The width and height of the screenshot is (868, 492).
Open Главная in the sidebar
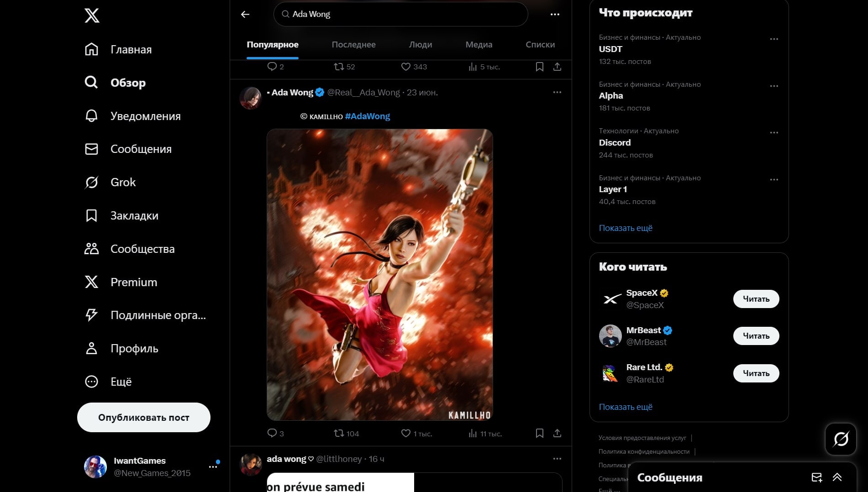click(x=118, y=49)
